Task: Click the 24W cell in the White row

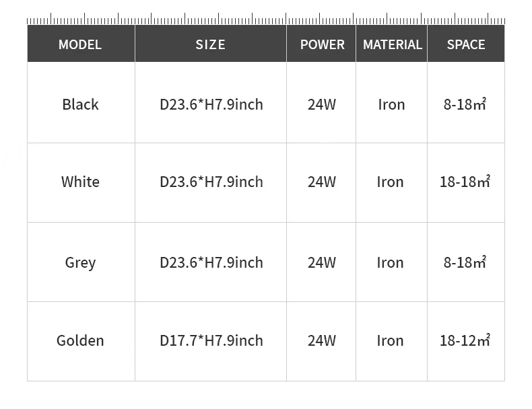Action: tap(321, 183)
